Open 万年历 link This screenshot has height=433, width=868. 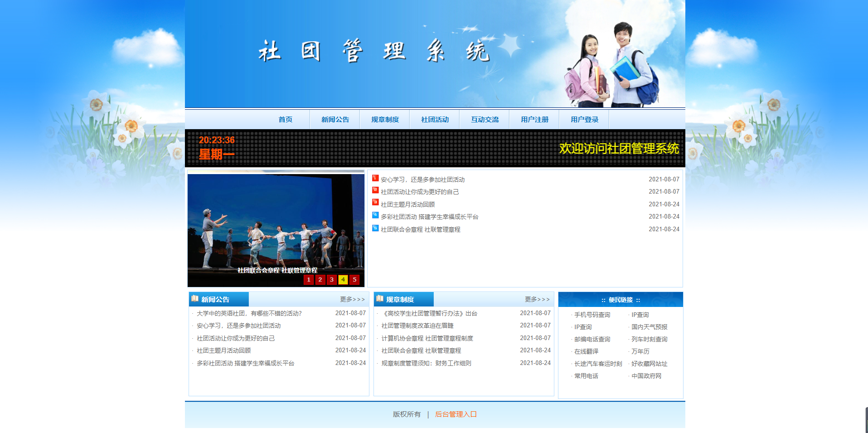640,351
